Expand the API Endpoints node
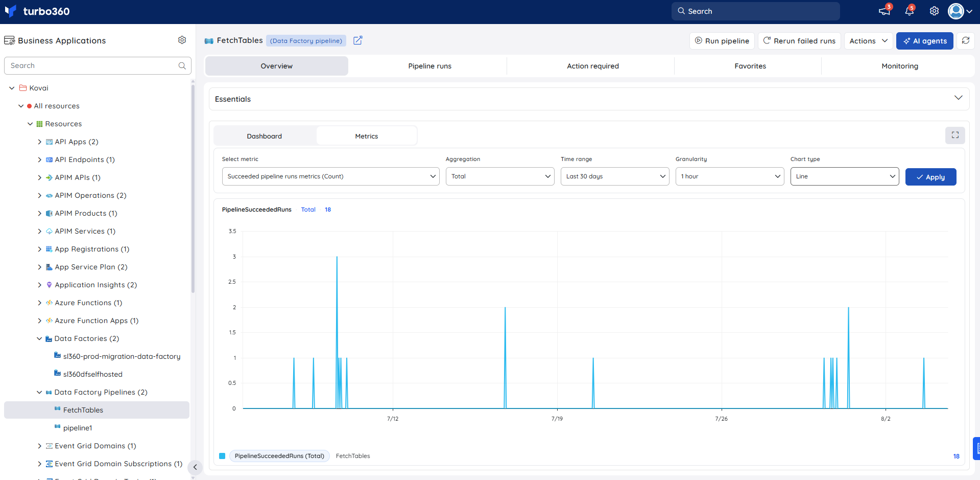The height and width of the screenshot is (480, 980). pos(39,159)
